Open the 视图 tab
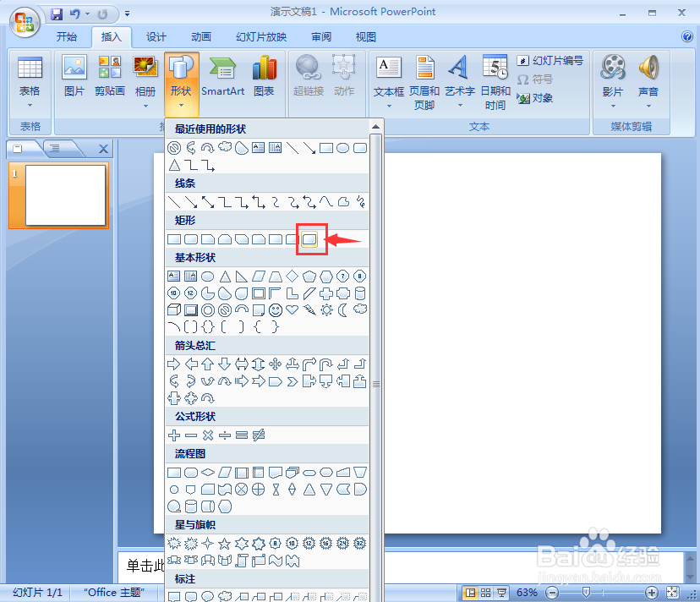This screenshot has height=602, width=700. pyautogui.click(x=365, y=37)
